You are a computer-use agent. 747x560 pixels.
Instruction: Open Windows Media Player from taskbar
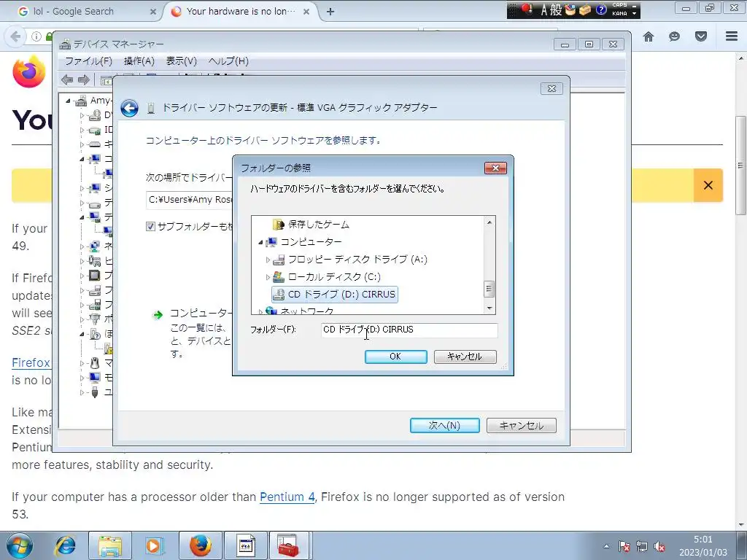tap(153, 545)
